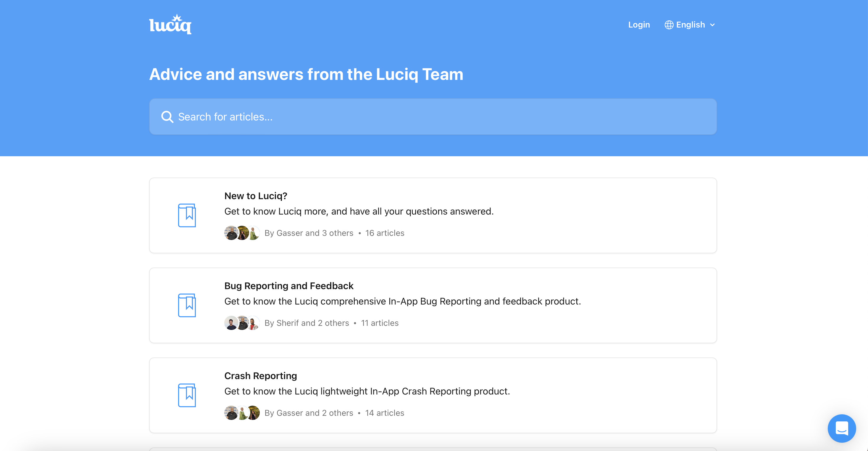Open the Intercom chat messenger bubble

click(x=841, y=428)
